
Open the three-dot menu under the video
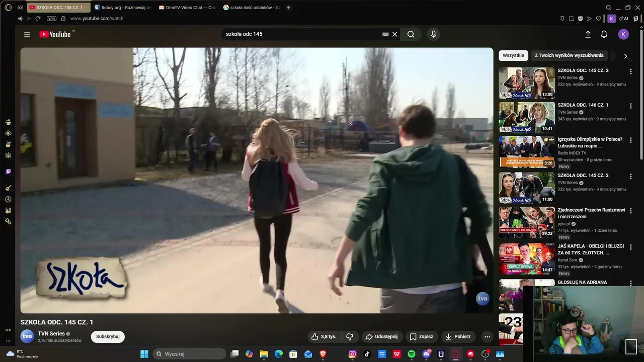[487, 337]
